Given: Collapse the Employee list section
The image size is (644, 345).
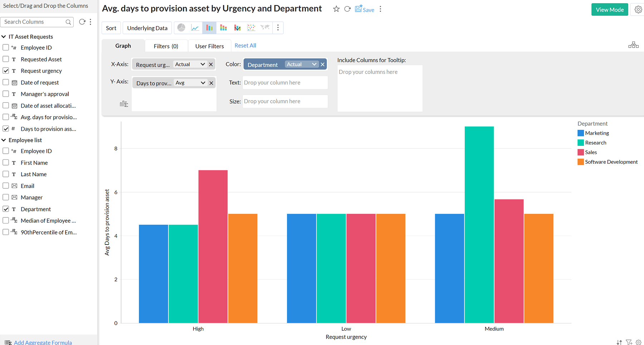Looking at the screenshot, I should 4,140.
